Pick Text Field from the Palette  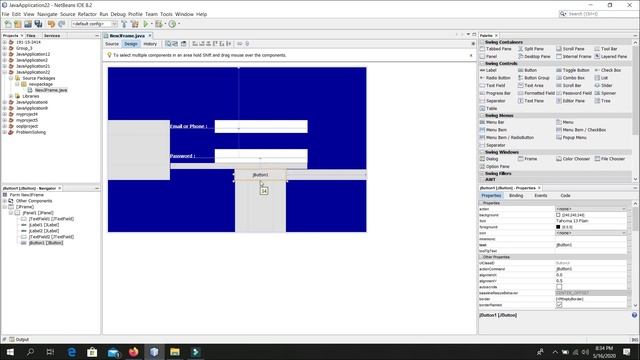[x=493, y=85]
